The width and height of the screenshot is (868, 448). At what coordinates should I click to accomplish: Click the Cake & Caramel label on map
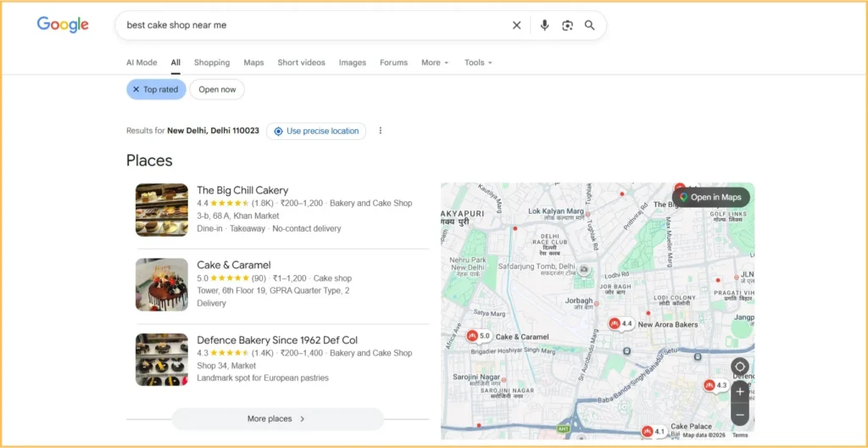pyautogui.click(x=522, y=337)
